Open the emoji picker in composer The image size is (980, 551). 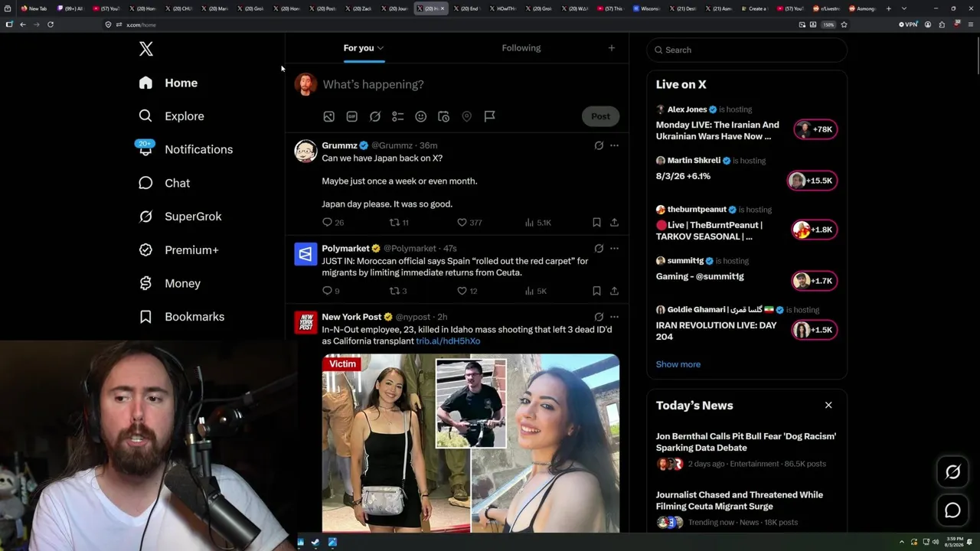(420, 116)
